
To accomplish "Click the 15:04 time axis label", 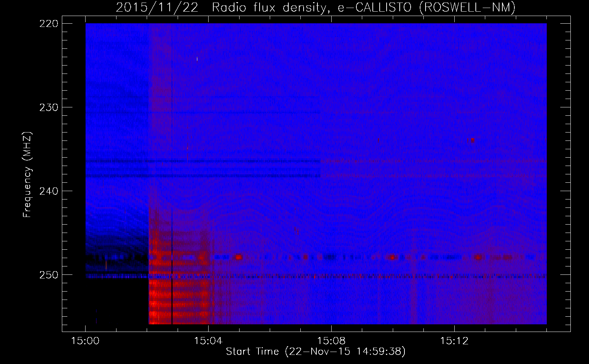I will click(208, 341).
